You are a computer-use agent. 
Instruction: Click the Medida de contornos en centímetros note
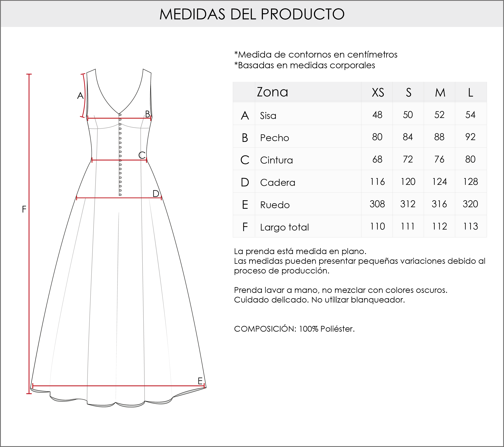[x=316, y=55]
